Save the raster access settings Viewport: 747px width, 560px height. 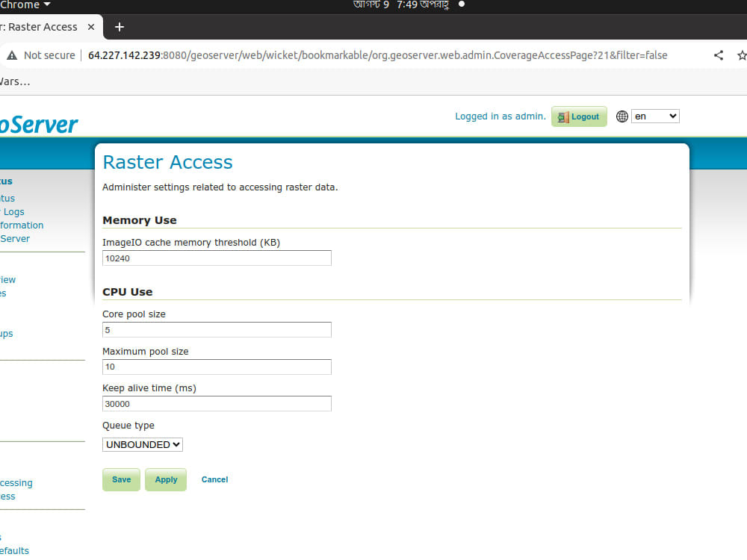122,479
